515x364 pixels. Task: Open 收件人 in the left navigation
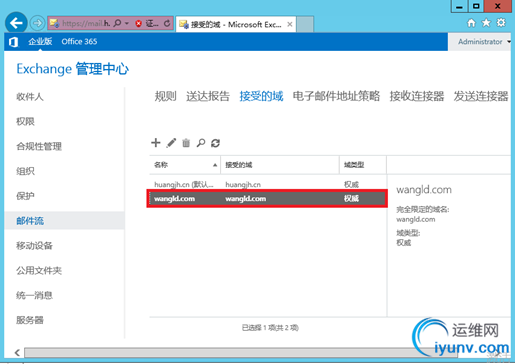point(30,97)
